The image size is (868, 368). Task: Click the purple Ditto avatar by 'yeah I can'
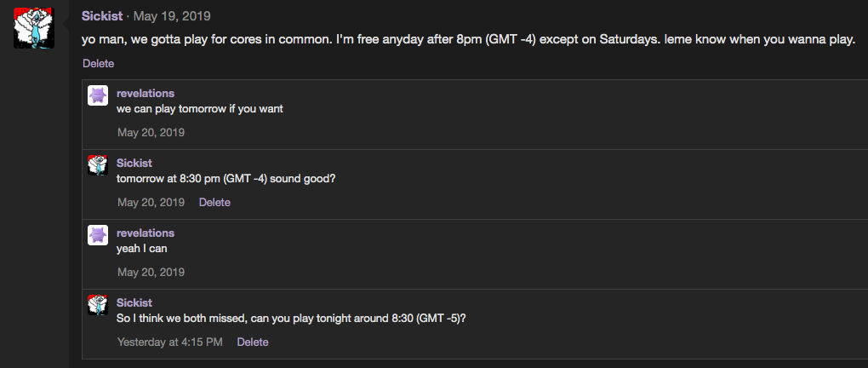click(x=98, y=235)
